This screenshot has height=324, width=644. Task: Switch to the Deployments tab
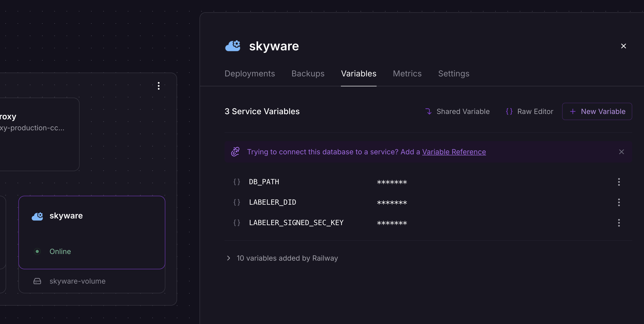click(x=250, y=74)
